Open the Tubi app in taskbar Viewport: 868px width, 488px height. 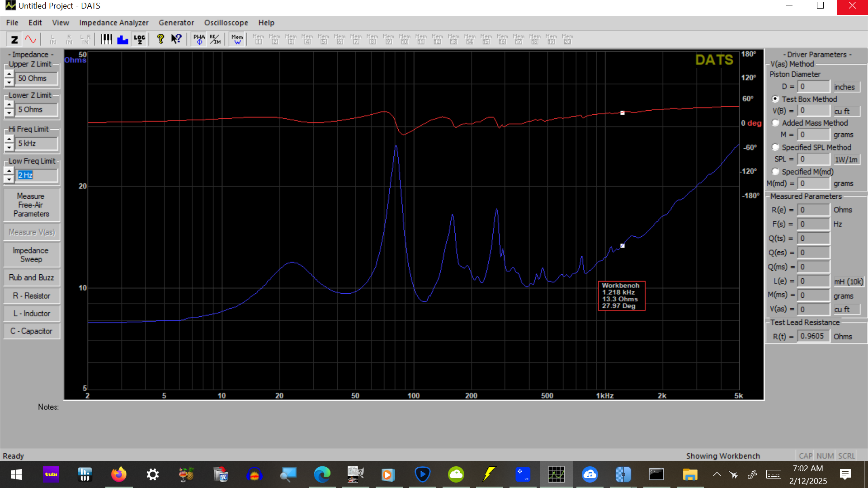click(51, 474)
